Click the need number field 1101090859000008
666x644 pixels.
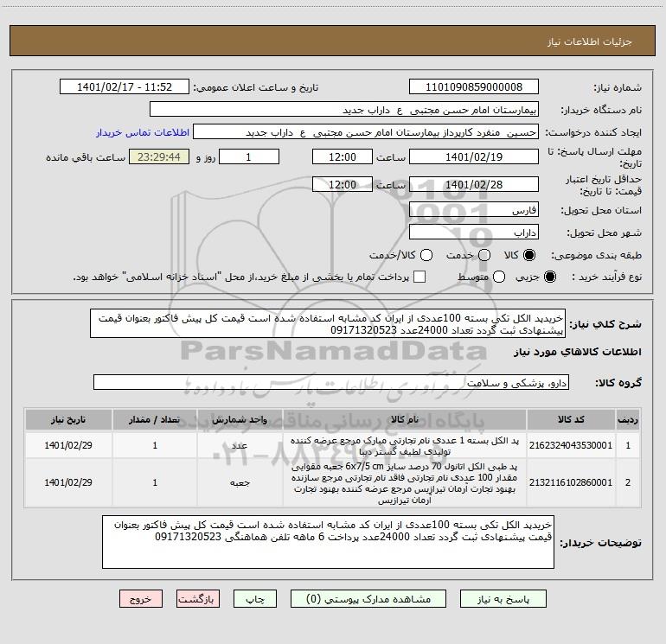tap(474, 87)
